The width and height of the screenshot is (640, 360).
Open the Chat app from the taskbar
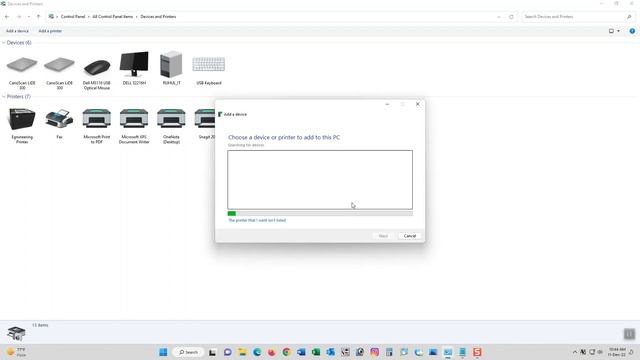(227, 352)
